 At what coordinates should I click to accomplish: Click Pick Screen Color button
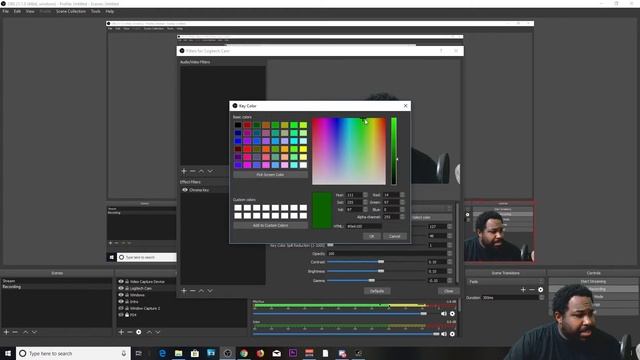coord(270,175)
